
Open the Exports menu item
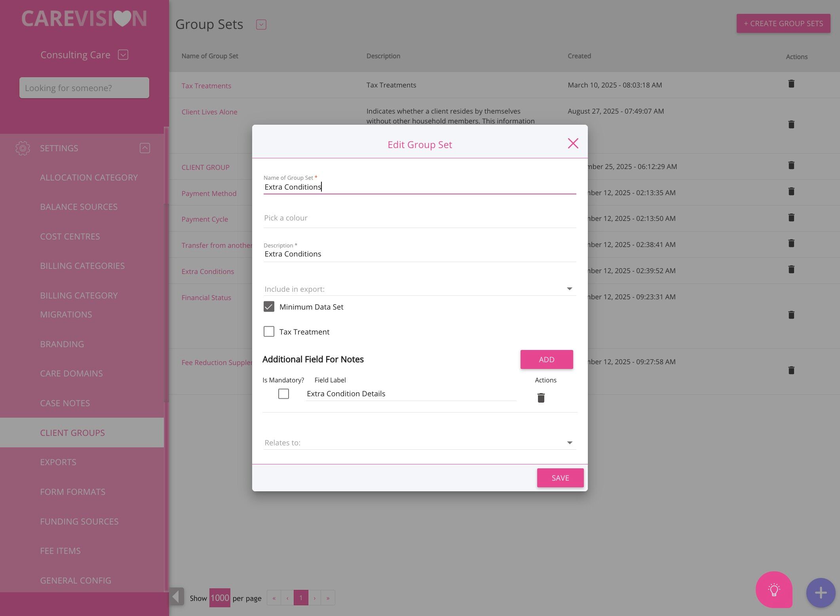click(58, 462)
